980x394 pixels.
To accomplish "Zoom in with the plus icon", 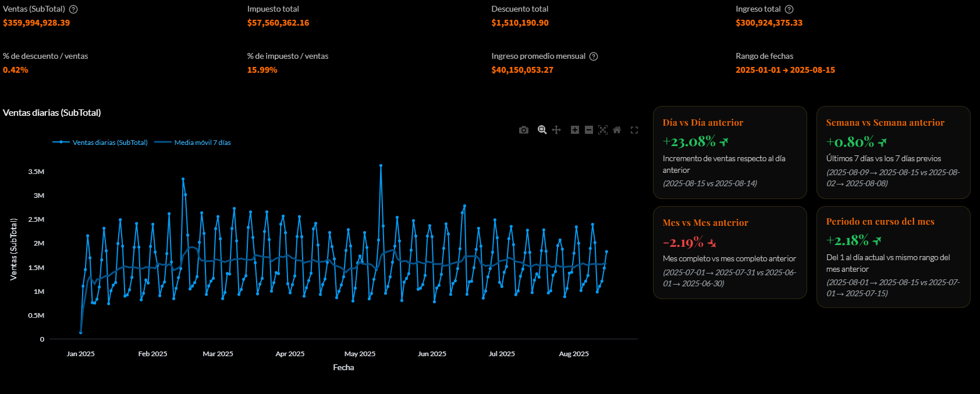I will (x=575, y=130).
